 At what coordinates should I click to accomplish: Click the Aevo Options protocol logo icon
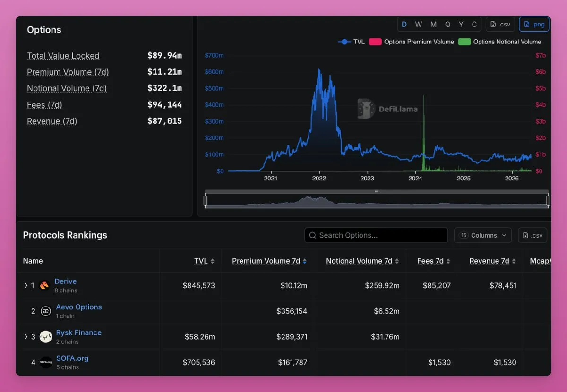(x=46, y=311)
